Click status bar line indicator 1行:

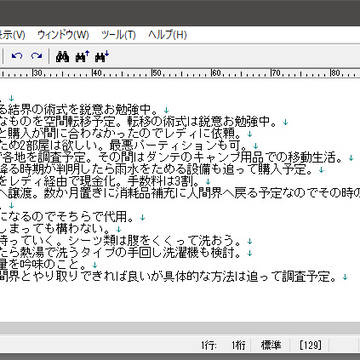[x=209, y=345]
